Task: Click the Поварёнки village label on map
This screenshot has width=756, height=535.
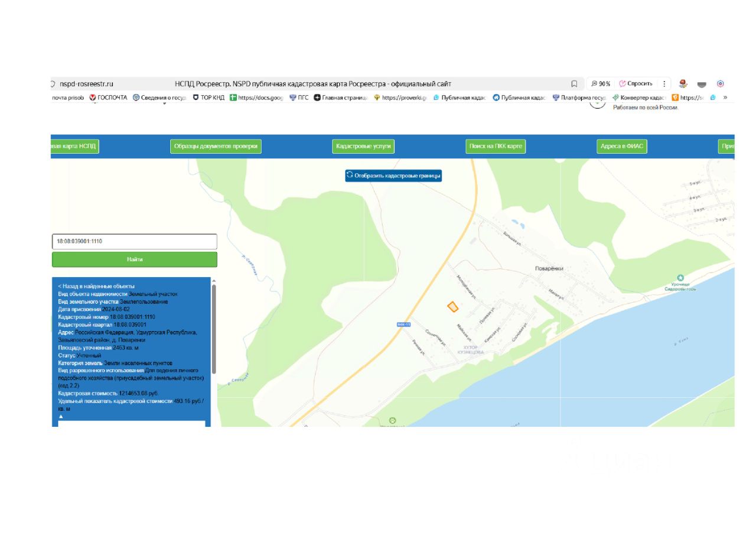Action: tap(549, 268)
